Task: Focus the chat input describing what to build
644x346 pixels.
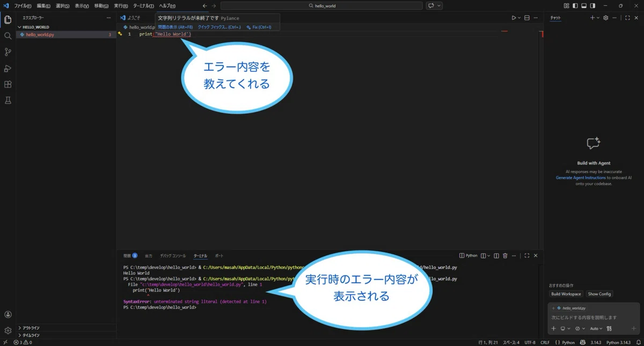Action: pos(594,318)
